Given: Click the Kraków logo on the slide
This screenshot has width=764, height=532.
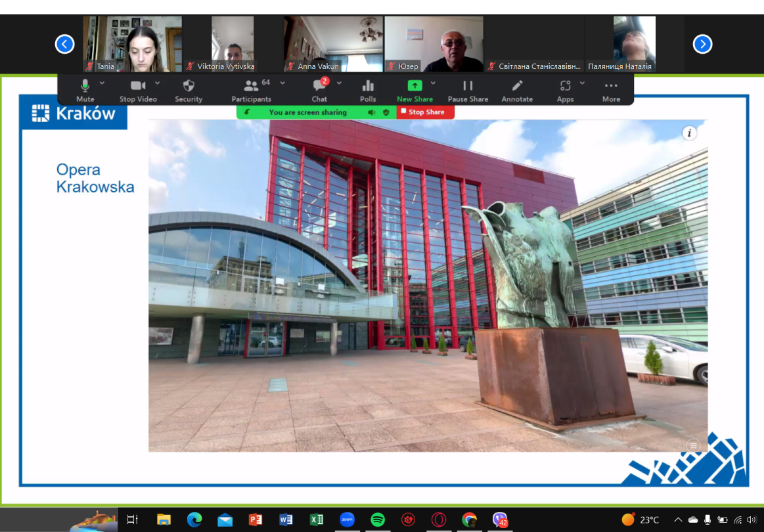Looking at the screenshot, I should pos(74,113).
